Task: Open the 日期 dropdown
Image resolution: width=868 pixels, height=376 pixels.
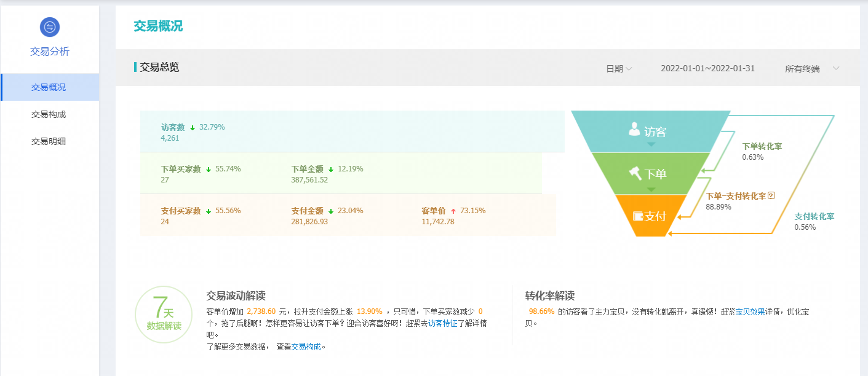Action: click(x=619, y=69)
